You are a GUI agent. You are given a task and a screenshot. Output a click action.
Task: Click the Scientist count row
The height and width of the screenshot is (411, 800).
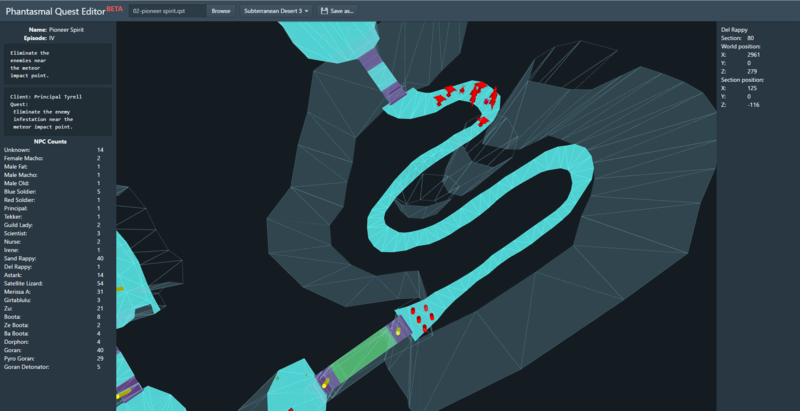54,233
